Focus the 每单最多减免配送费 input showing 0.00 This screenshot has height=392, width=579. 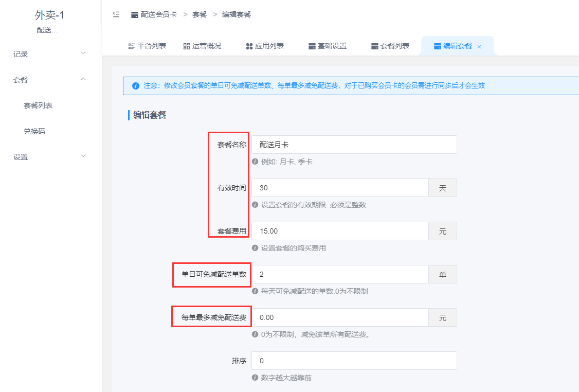tap(340, 317)
